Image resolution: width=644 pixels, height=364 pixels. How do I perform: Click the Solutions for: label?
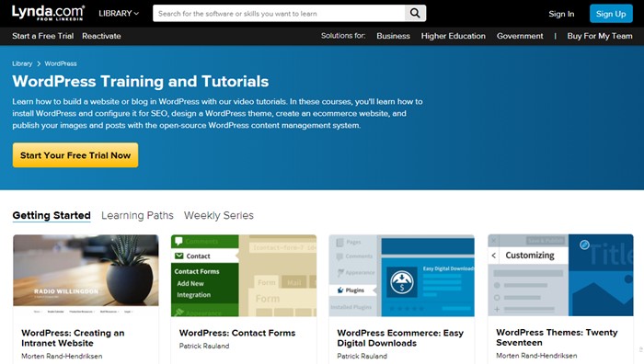click(343, 36)
